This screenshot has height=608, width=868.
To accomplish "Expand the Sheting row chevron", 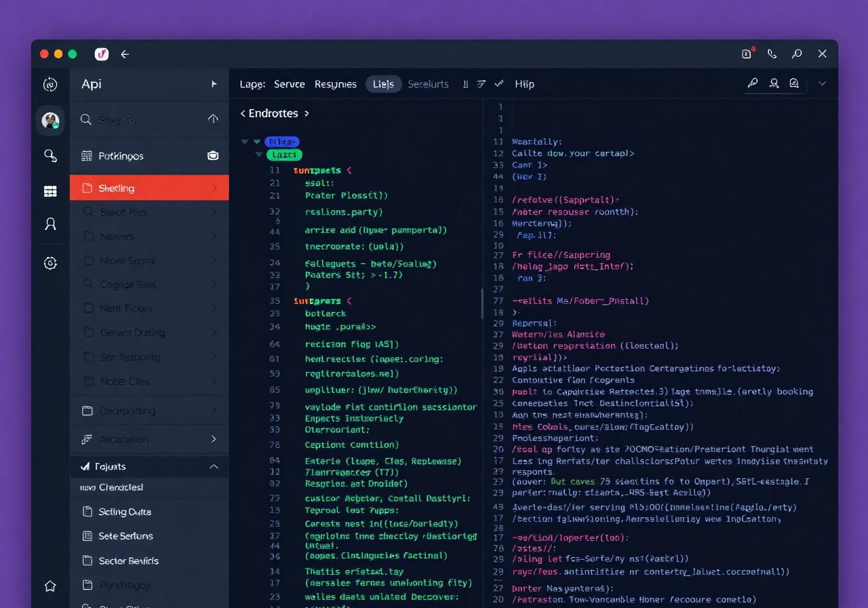I will 214,188.
